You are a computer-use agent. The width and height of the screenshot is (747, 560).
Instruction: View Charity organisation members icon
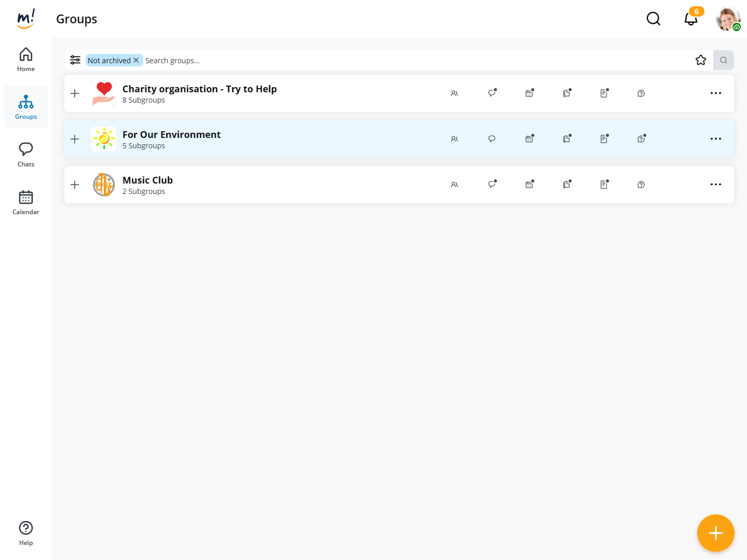click(x=454, y=93)
